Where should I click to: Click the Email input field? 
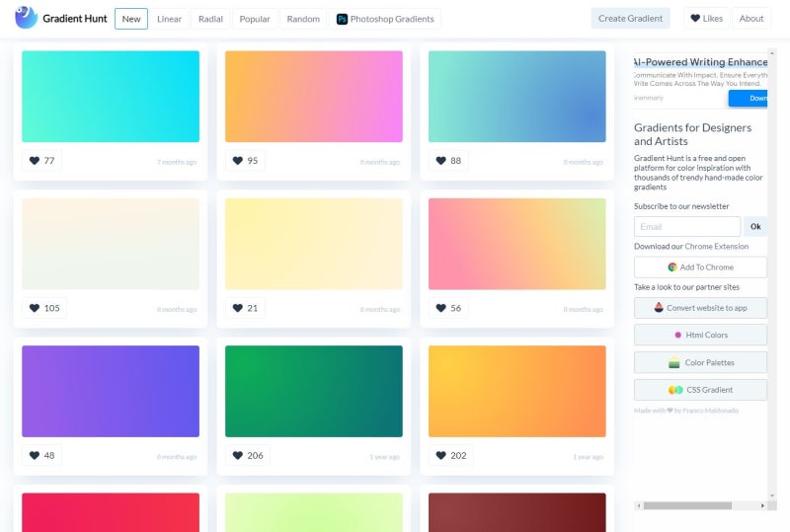click(x=687, y=227)
